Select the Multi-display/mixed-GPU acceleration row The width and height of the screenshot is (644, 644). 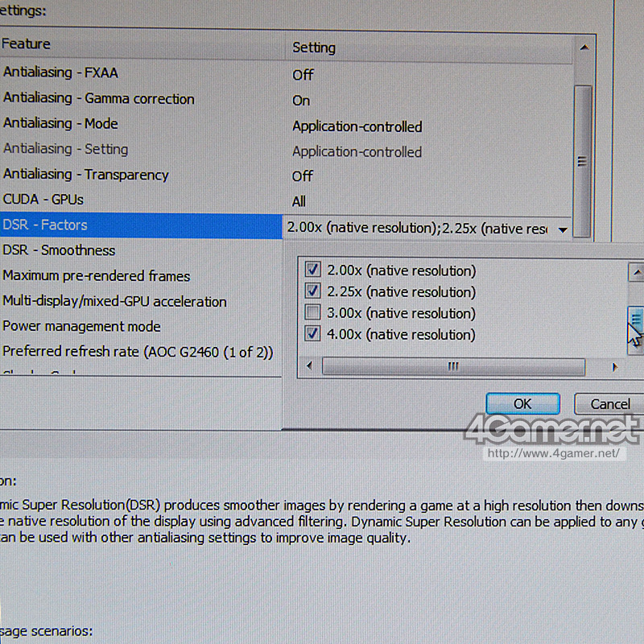141,301
